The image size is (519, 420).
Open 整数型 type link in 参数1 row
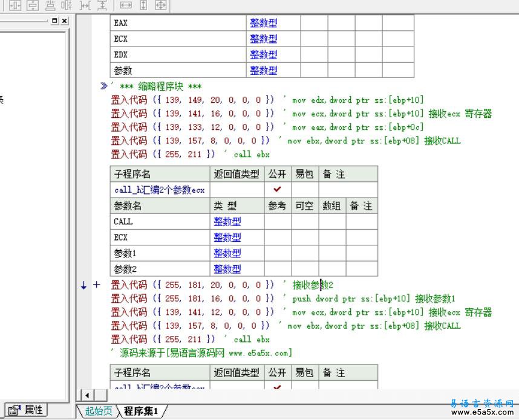[227, 253]
